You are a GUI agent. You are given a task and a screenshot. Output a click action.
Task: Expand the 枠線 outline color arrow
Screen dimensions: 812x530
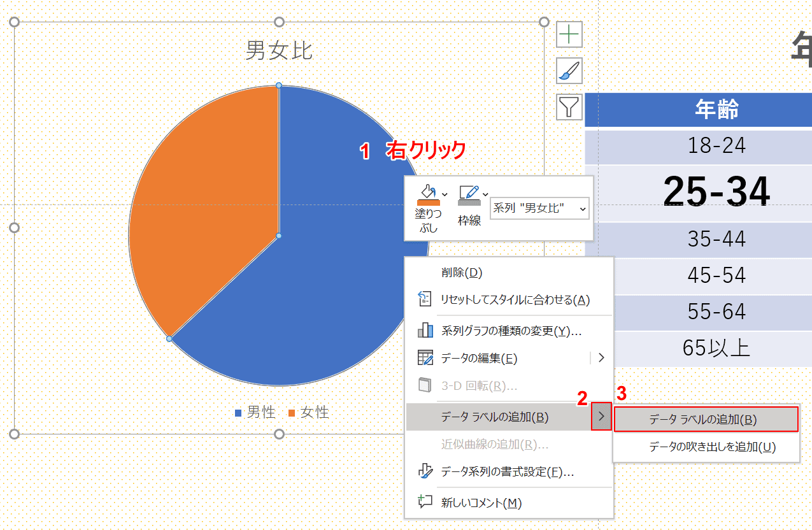pyautogui.click(x=485, y=194)
